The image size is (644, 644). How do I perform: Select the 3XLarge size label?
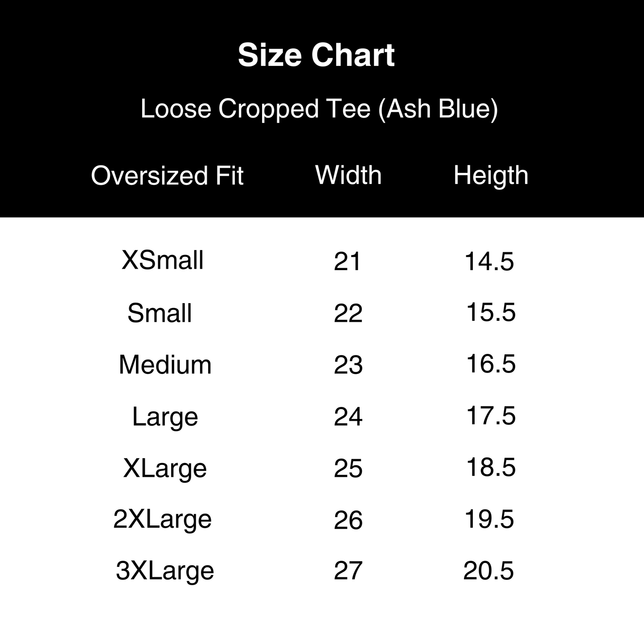165,571
